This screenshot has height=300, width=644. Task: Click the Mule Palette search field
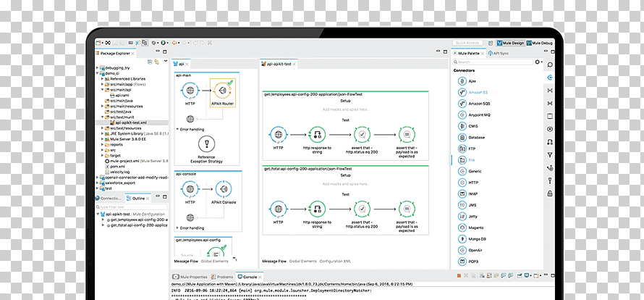click(x=493, y=62)
